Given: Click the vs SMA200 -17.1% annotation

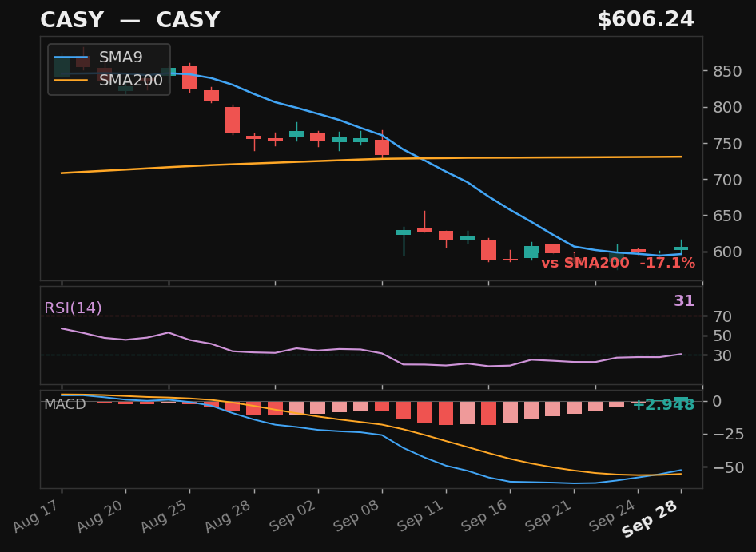Looking at the screenshot, I should click(618, 264).
